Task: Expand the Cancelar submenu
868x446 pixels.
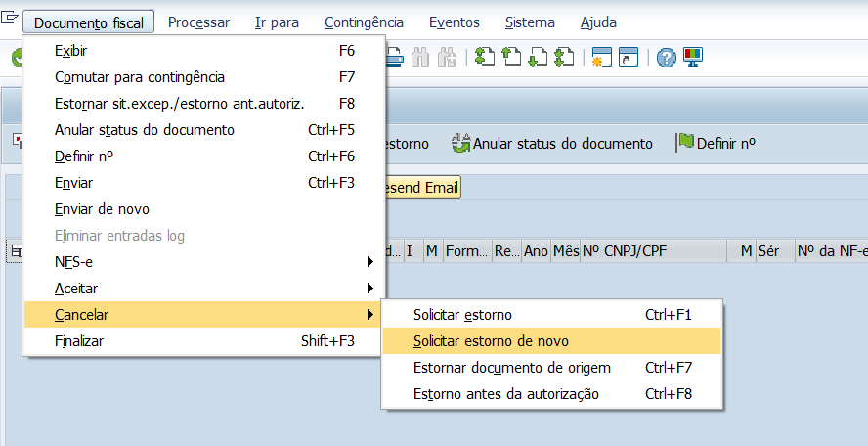Action: 203,315
